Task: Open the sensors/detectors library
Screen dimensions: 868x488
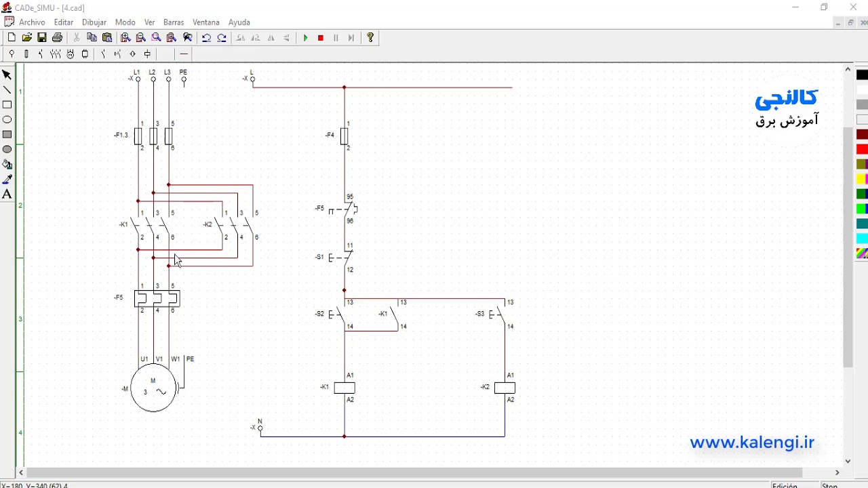Action: [132, 54]
